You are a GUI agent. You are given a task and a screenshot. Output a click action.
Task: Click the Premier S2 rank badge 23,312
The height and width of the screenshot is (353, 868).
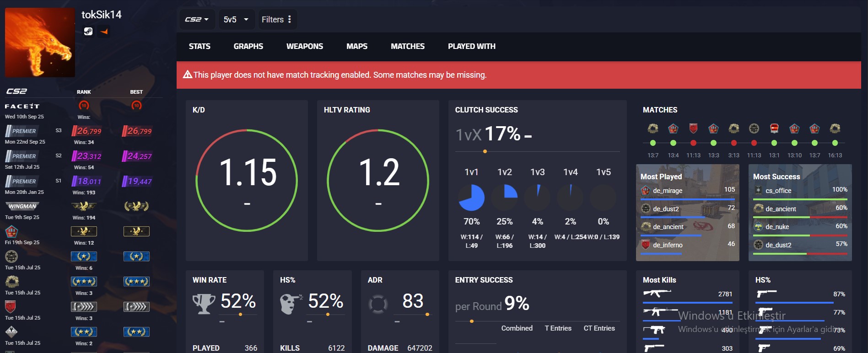pyautogui.click(x=86, y=156)
